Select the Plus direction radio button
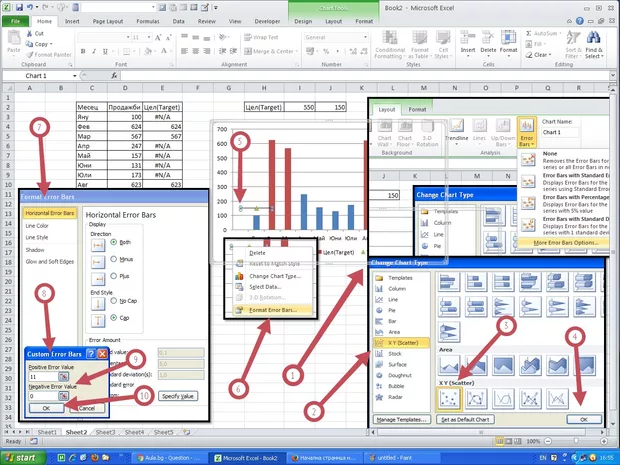 pyautogui.click(x=114, y=276)
